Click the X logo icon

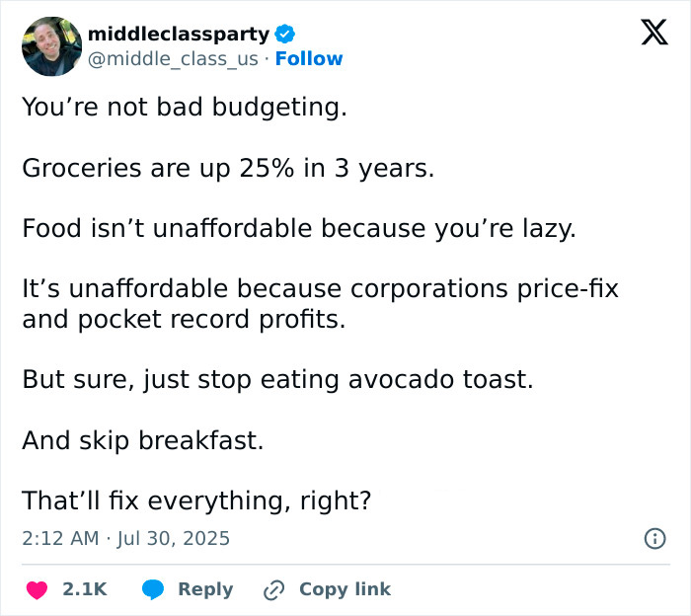point(648,34)
